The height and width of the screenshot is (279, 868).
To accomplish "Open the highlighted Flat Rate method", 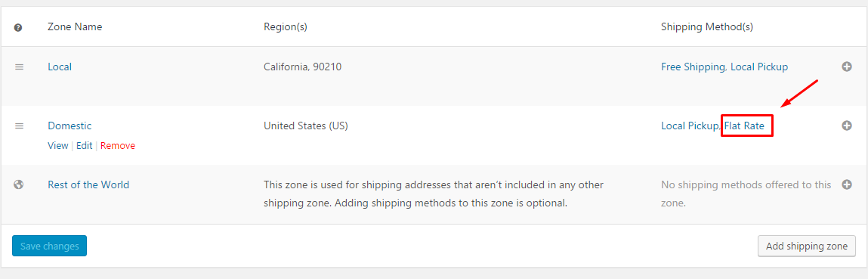I will tap(745, 126).
